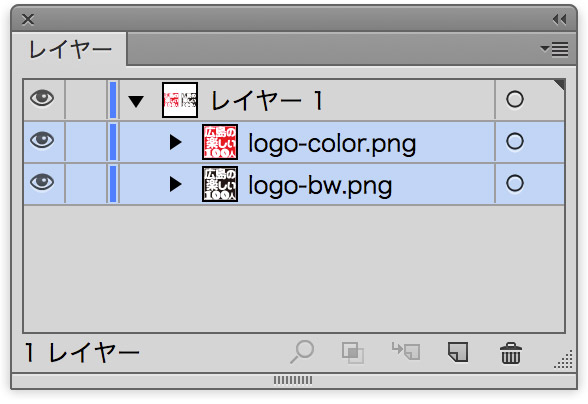
Task: Click Create New Layer icon
Action: [x=458, y=352]
